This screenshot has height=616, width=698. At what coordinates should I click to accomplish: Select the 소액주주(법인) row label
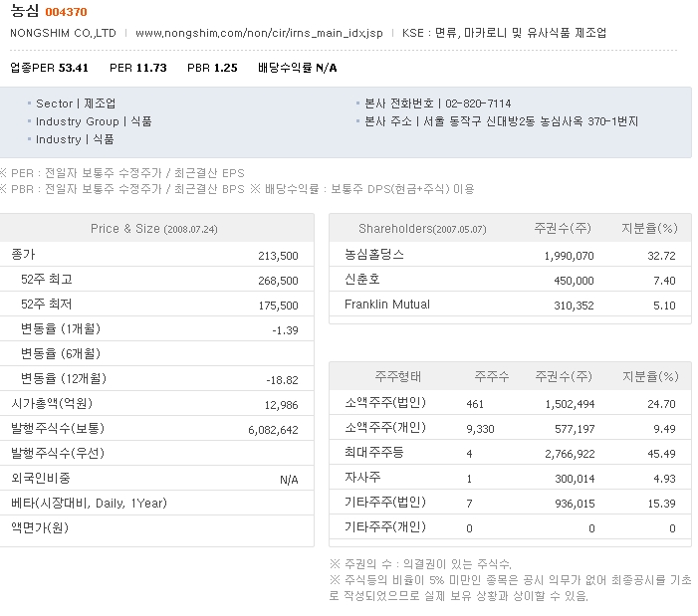[385, 402]
